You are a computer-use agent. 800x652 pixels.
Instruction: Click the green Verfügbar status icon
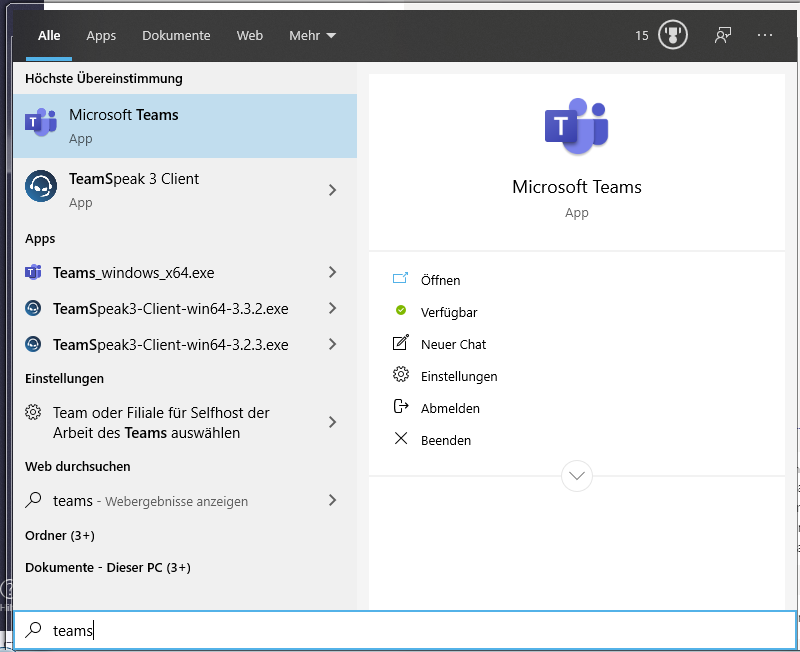[401, 310]
